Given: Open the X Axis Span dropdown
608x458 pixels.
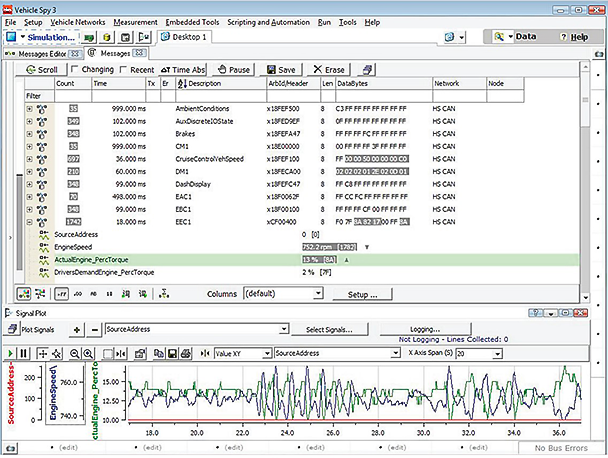Looking at the screenshot, I should coord(497,353).
